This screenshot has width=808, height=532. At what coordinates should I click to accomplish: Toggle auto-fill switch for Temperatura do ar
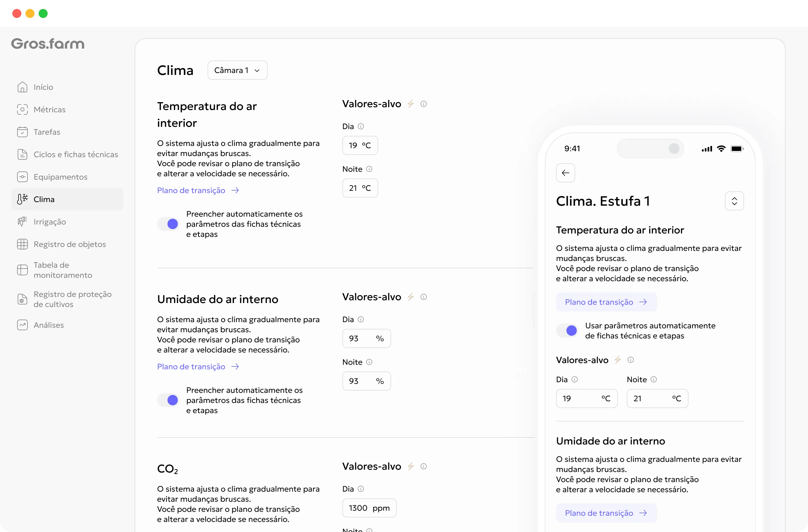[168, 224]
